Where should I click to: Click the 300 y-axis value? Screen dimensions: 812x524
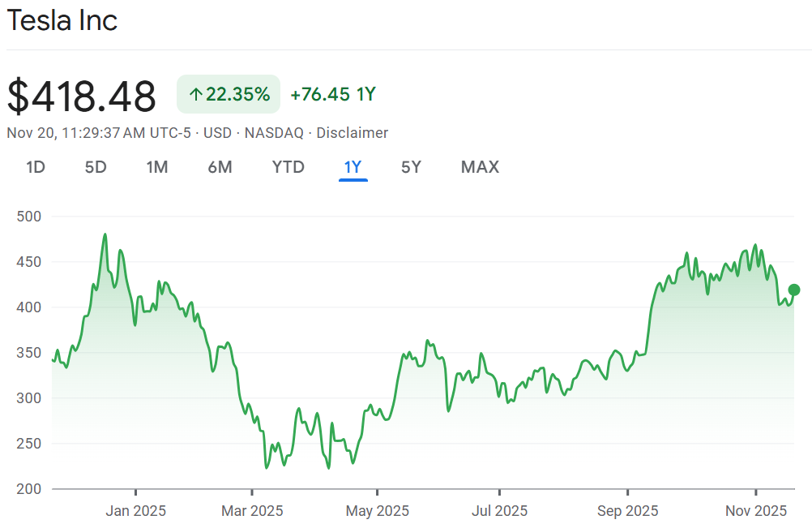pyautogui.click(x=29, y=398)
